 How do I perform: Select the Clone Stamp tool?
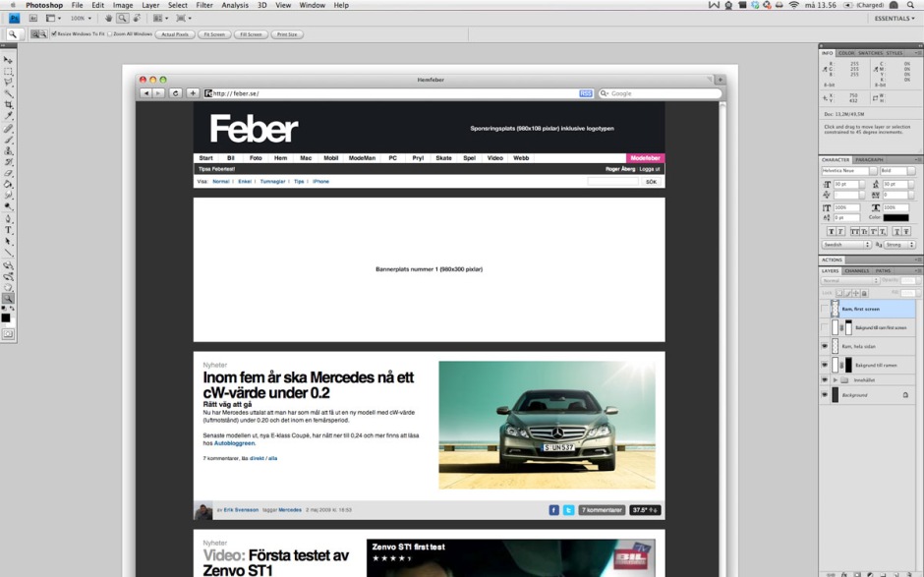(8, 150)
